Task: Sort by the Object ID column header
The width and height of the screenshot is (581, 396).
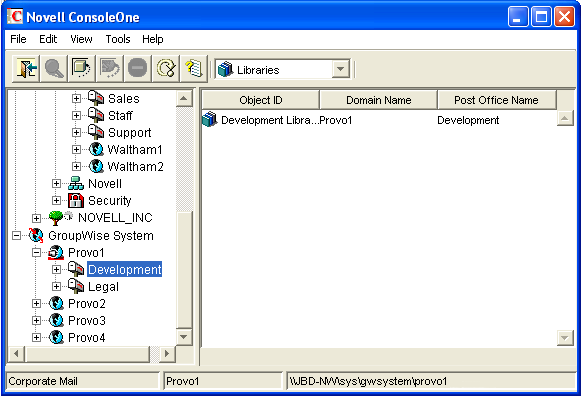Action: (260, 100)
